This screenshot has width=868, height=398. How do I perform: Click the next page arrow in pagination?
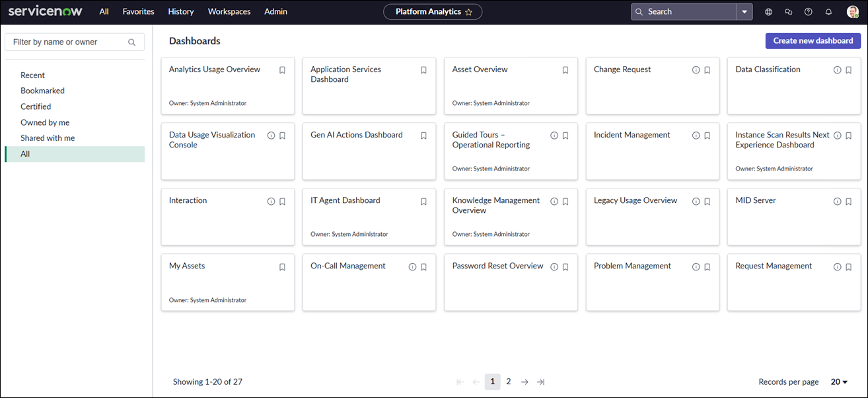(x=524, y=382)
